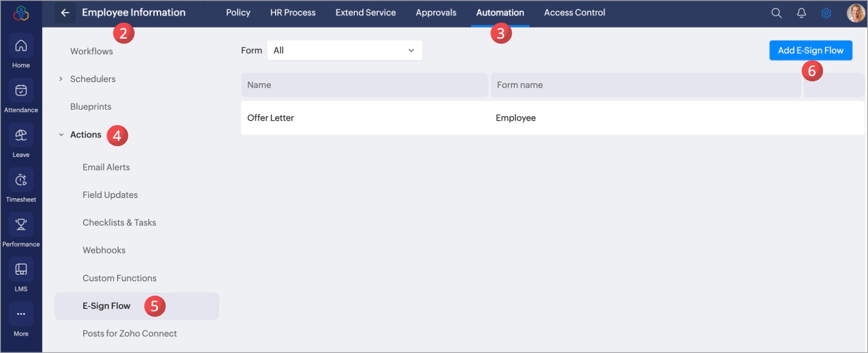
Task: Select Webhooks under Actions
Action: [x=104, y=250]
